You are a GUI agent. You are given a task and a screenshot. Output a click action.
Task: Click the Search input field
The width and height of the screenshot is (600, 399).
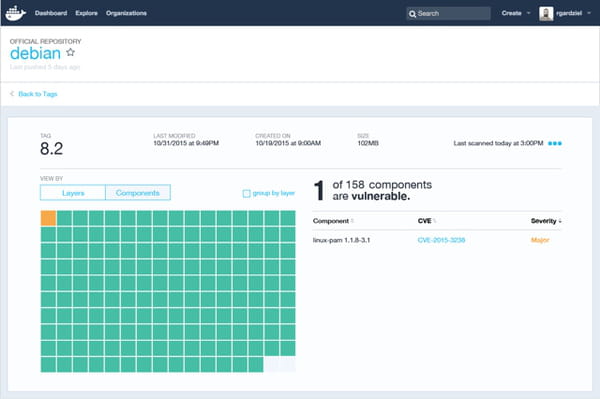click(448, 13)
